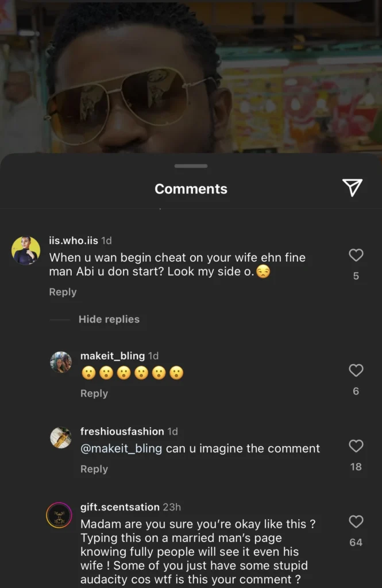382x588 pixels.
Task: Like makeit_bling's emoji reply
Action: pyautogui.click(x=356, y=370)
